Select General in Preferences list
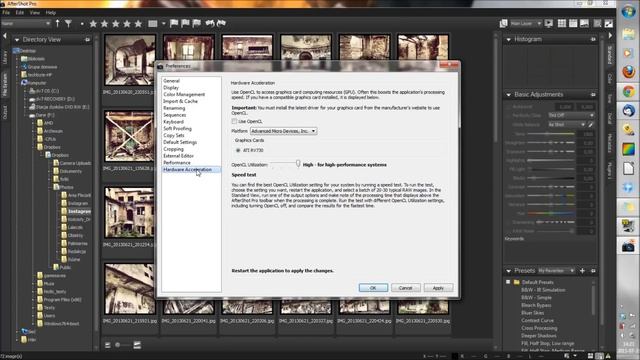640x360 pixels. click(x=171, y=81)
